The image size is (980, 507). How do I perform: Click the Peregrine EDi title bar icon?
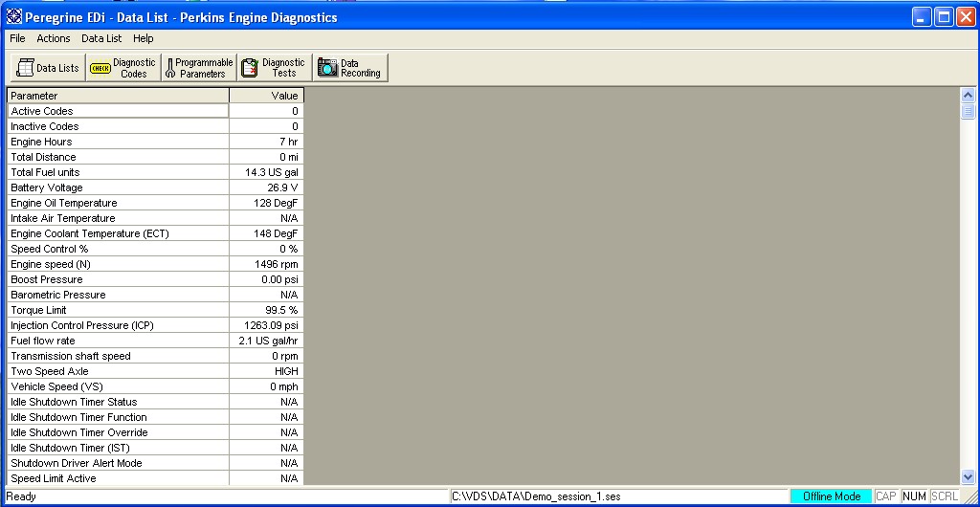click(x=13, y=17)
